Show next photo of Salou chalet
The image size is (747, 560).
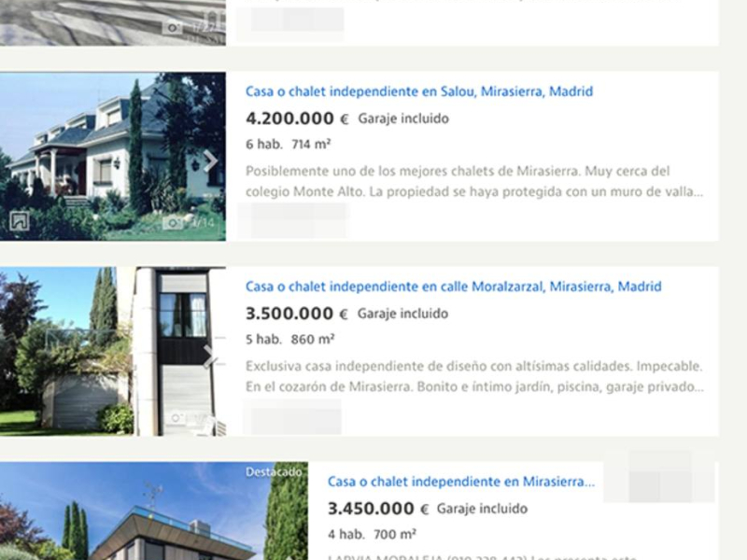tap(210, 161)
